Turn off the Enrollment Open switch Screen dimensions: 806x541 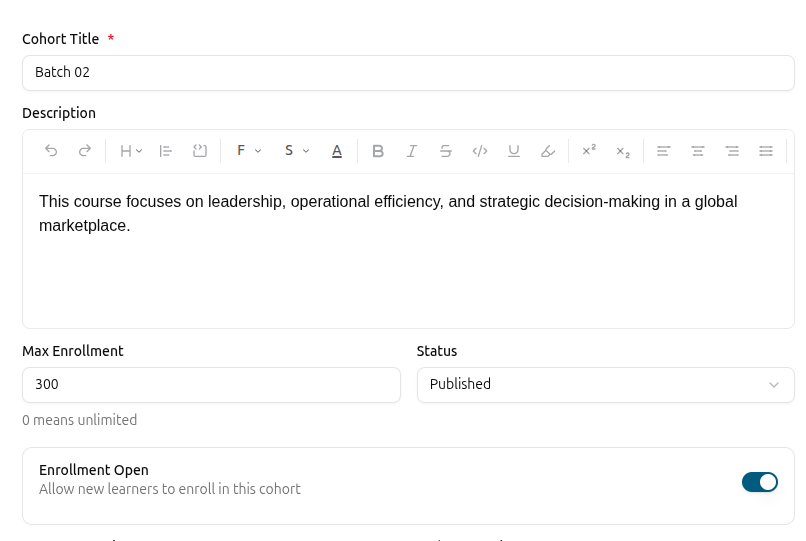pos(759,482)
